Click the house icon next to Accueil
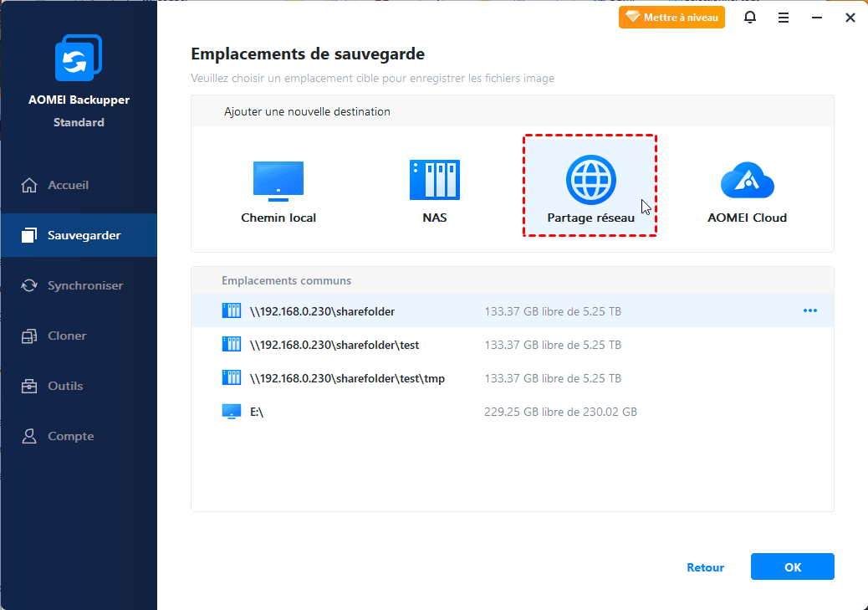This screenshot has width=868, height=610. (x=29, y=185)
